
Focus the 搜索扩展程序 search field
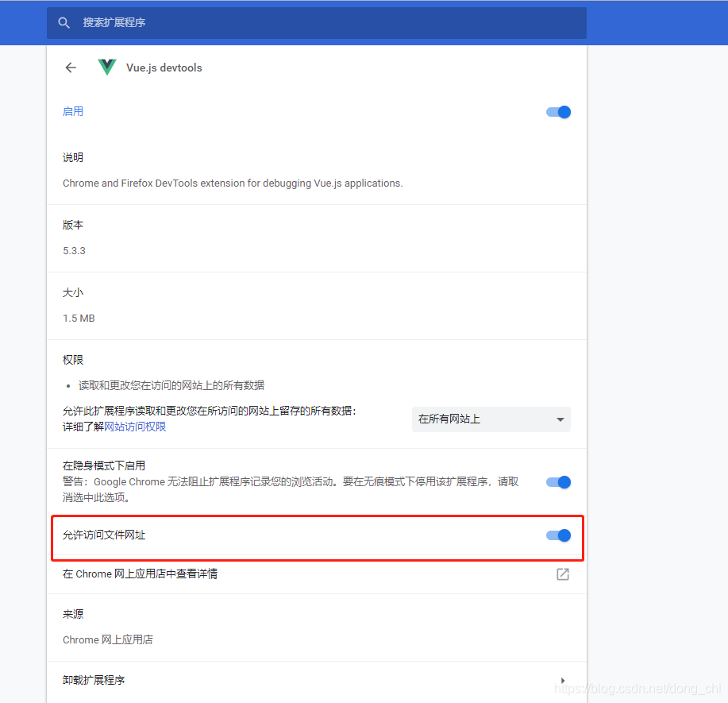[x=317, y=23]
